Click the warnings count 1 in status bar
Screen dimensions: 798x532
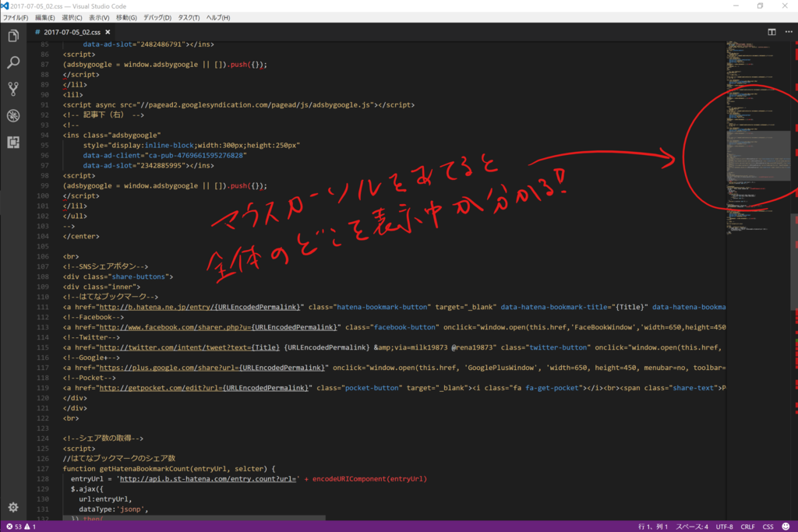coord(30,527)
